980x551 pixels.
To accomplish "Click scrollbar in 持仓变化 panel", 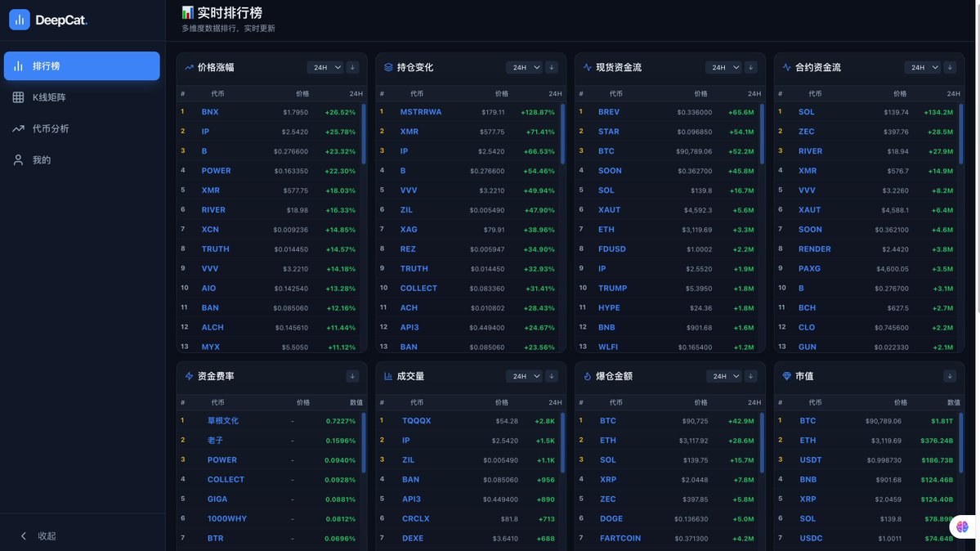I will [562, 134].
